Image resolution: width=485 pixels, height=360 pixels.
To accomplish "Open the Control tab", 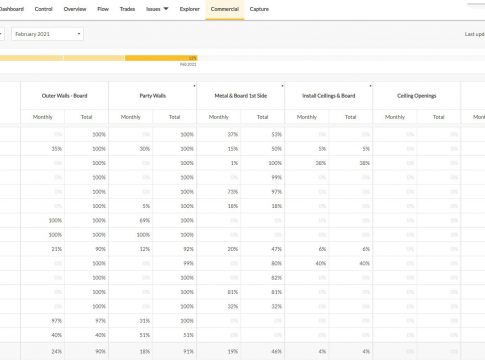I will click(x=44, y=9).
